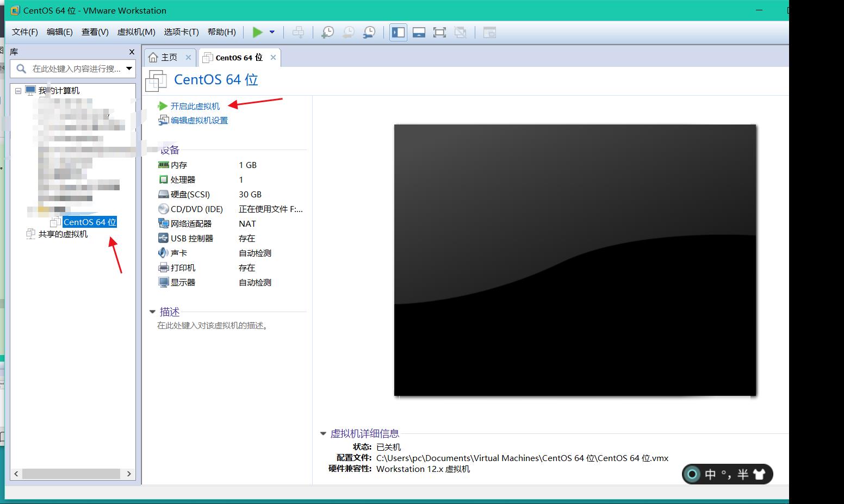
Task: Click the full screen mode toolbar icon
Action: coord(439,33)
